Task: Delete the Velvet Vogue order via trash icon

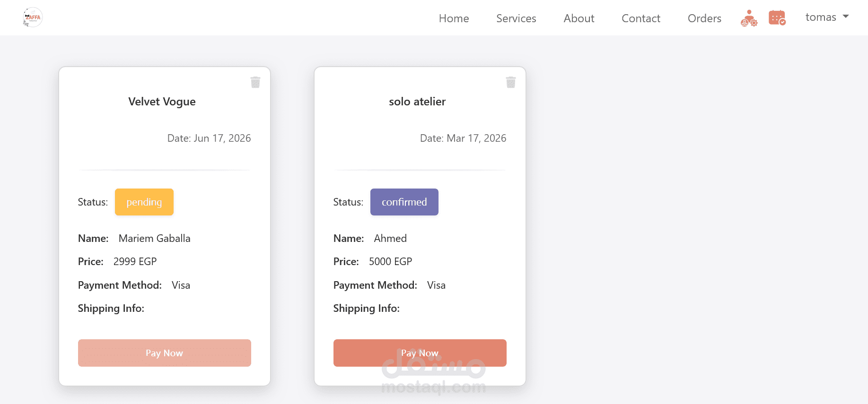Action: [255, 82]
